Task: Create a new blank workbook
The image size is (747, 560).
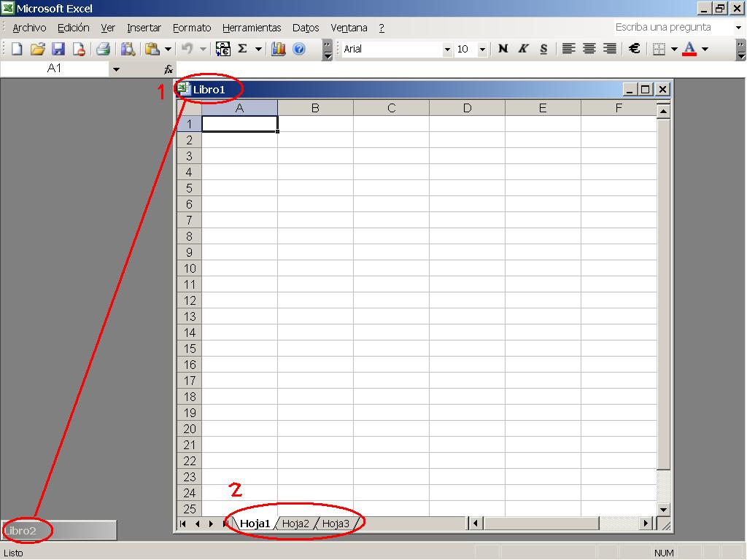Action: point(17,49)
